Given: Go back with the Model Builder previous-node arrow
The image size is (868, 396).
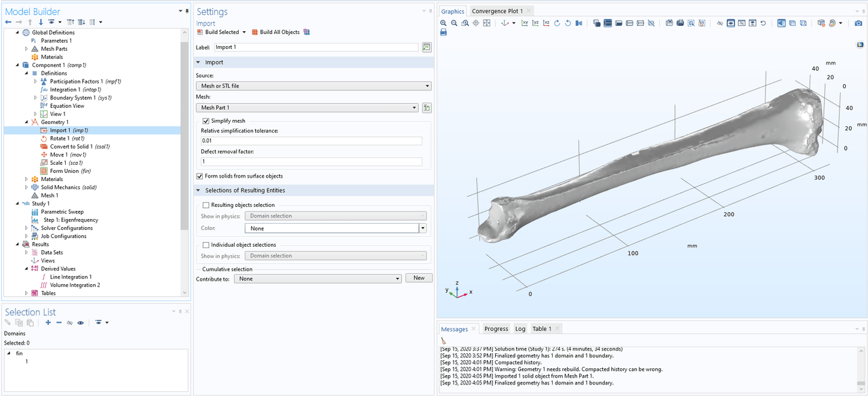Looking at the screenshot, I should click(8, 22).
